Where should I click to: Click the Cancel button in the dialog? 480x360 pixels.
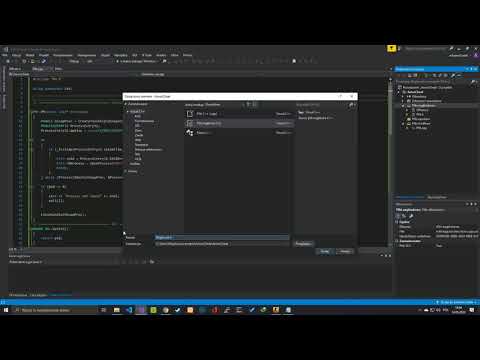coord(345,251)
